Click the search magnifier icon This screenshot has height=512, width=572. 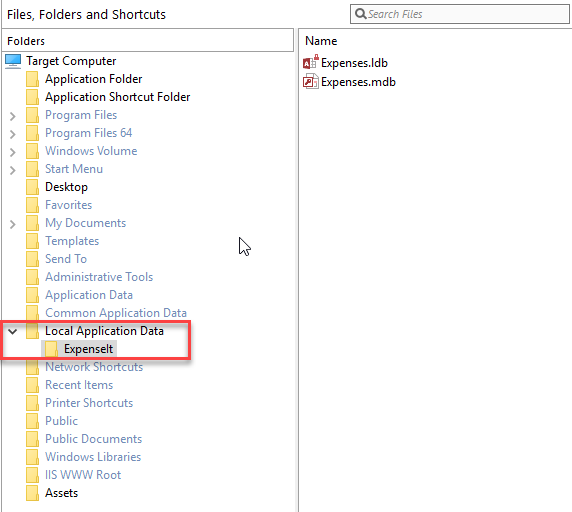coord(360,14)
